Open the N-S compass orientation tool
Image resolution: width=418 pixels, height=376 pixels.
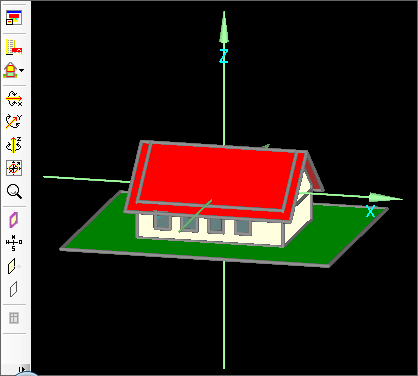[14, 243]
